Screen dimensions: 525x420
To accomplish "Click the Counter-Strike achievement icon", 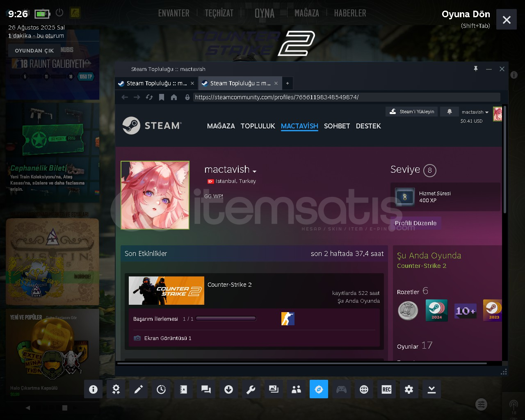I will tap(288, 319).
